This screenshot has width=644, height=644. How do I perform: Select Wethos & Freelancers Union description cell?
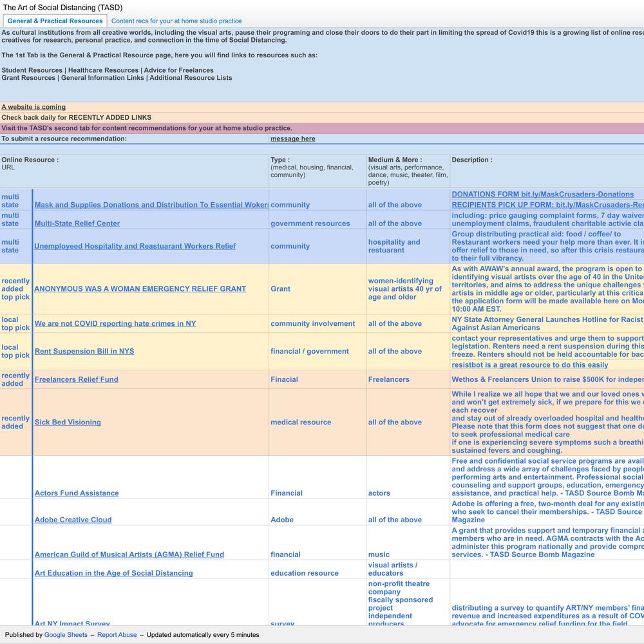tap(547, 379)
